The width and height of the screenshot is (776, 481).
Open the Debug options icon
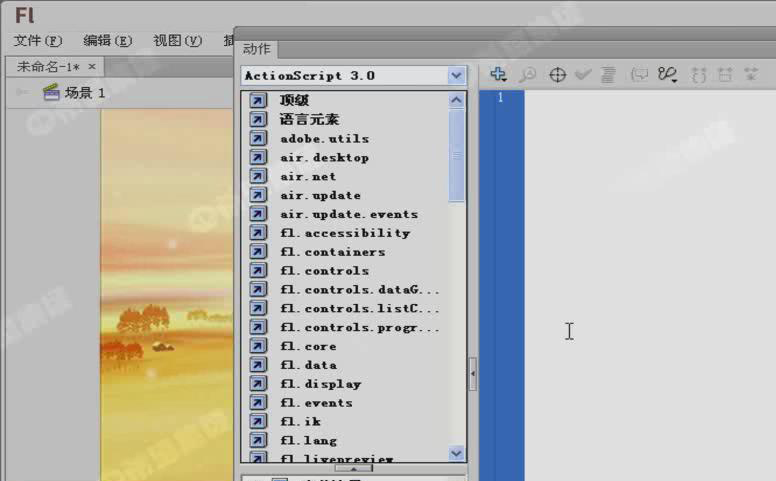(668, 75)
